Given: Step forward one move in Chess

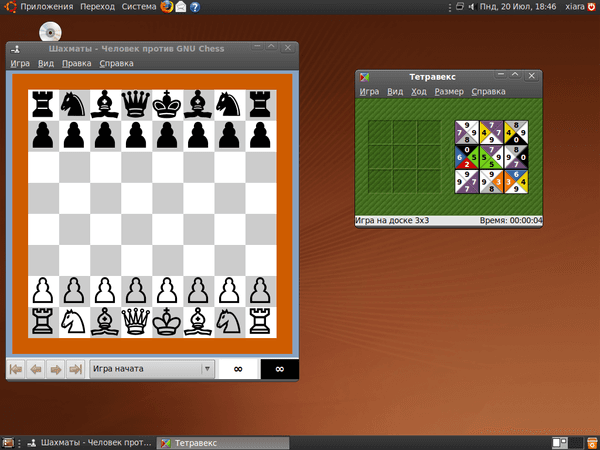Looking at the screenshot, I should pos(56,369).
